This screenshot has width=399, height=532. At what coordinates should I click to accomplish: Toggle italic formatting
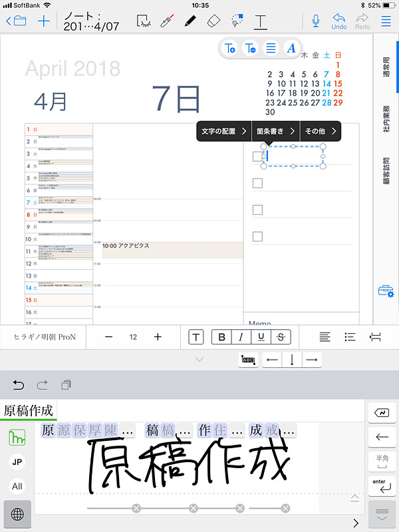(241, 337)
